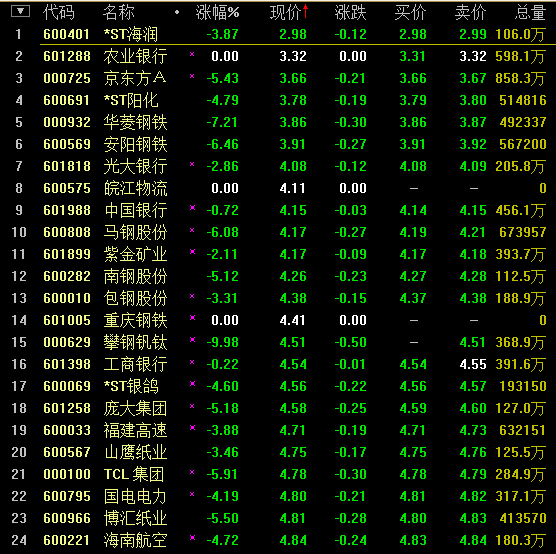Select stock name *ST海润
The image size is (556, 554).
pos(131,34)
